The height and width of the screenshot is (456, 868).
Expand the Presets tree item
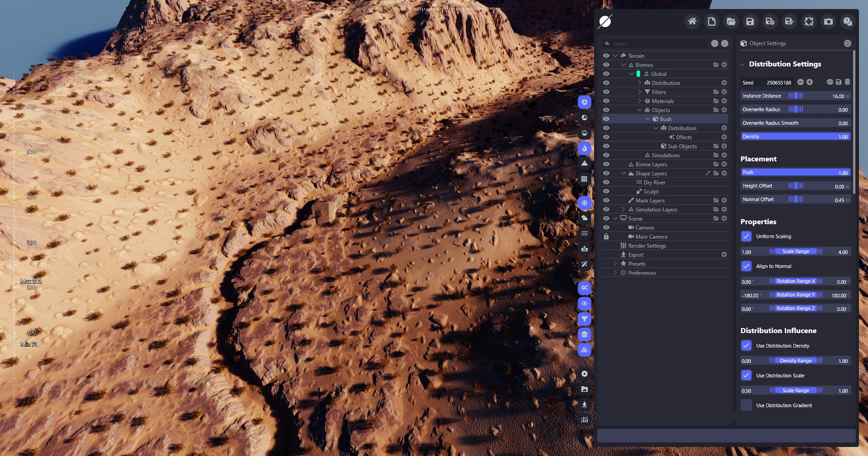point(615,264)
